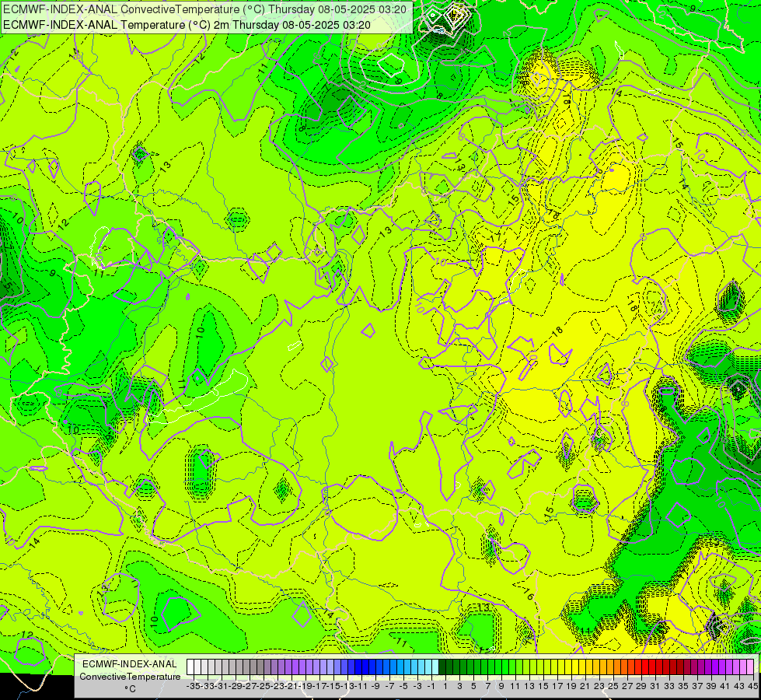Viewport: 761px width, 700px height.
Task: Pick the blue swatch above legend value -11
Action: pos(358,667)
